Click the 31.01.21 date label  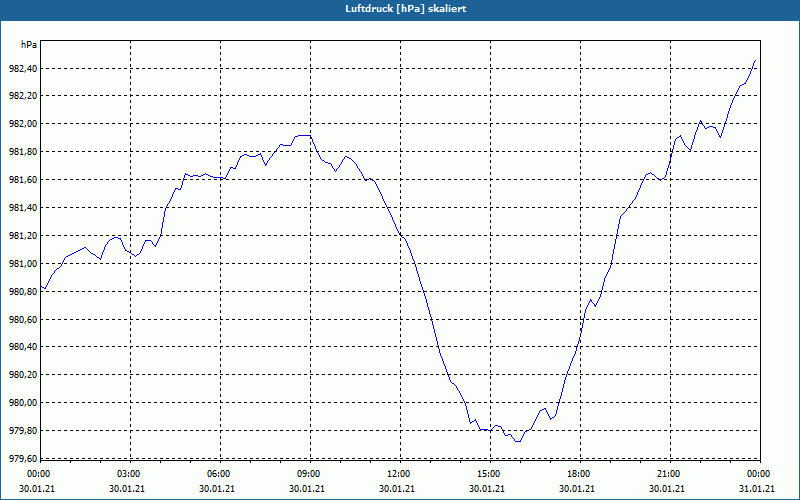tap(757, 489)
